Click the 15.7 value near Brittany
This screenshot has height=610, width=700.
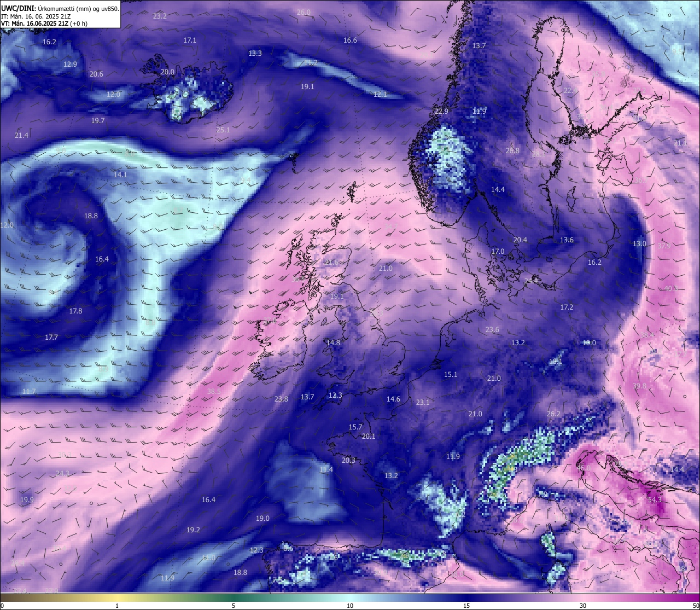click(355, 427)
